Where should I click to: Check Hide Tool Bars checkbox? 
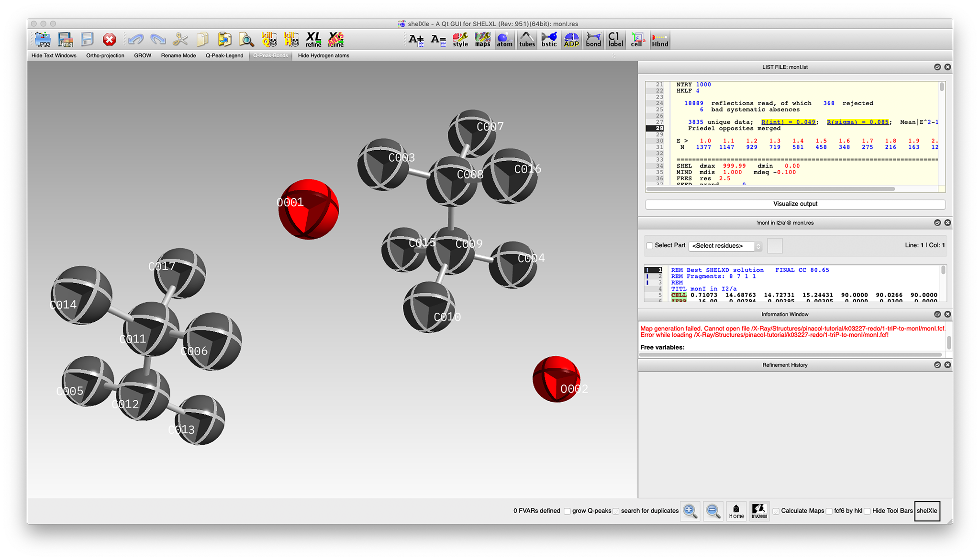pos(867,511)
